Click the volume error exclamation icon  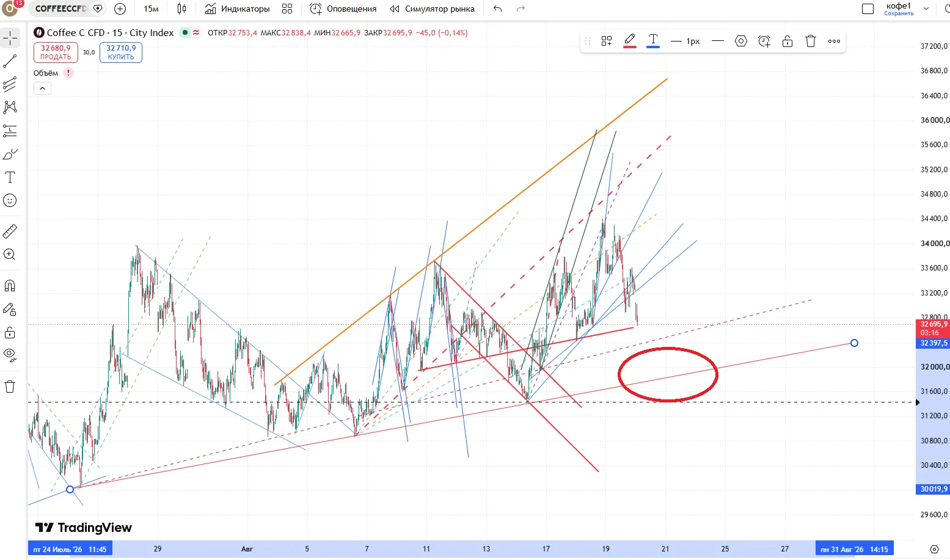tap(68, 73)
